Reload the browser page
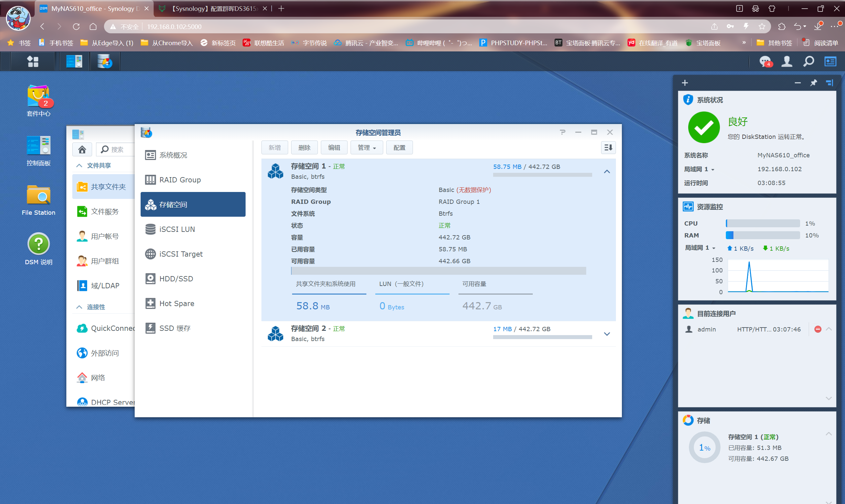Screen dimensions: 845x504 coord(76,26)
